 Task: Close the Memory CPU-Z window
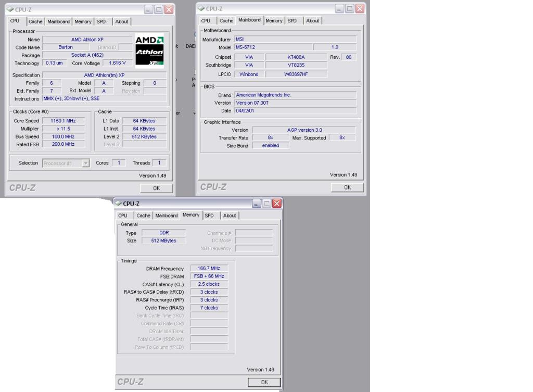[277, 204]
